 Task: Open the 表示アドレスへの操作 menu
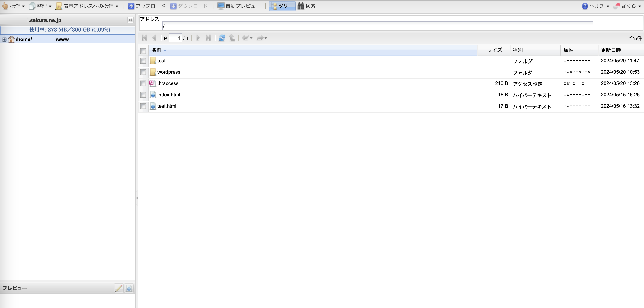(87, 6)
